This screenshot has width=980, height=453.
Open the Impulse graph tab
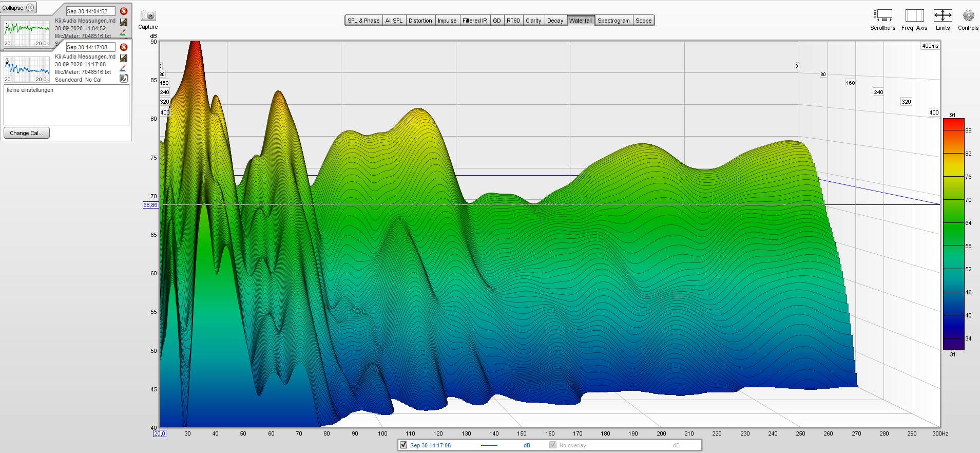(x=447, y=21)
